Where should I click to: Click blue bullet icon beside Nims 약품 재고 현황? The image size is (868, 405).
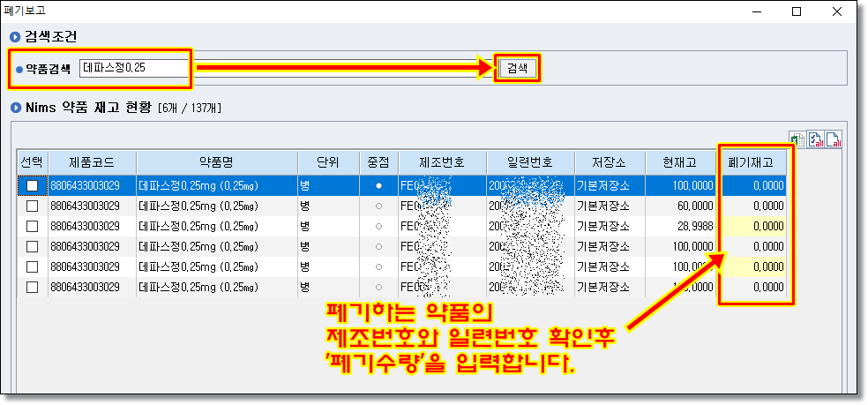pyautogui.click(x=14, y=108)
